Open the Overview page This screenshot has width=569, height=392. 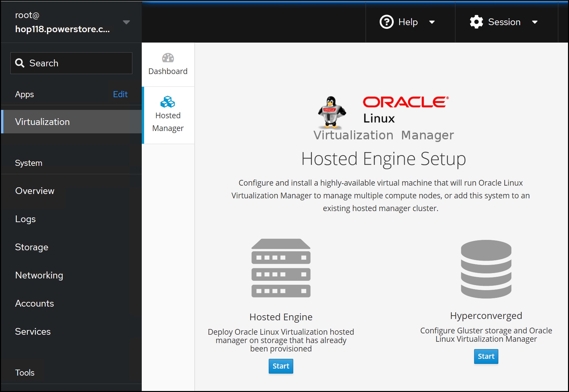[35, 191]
